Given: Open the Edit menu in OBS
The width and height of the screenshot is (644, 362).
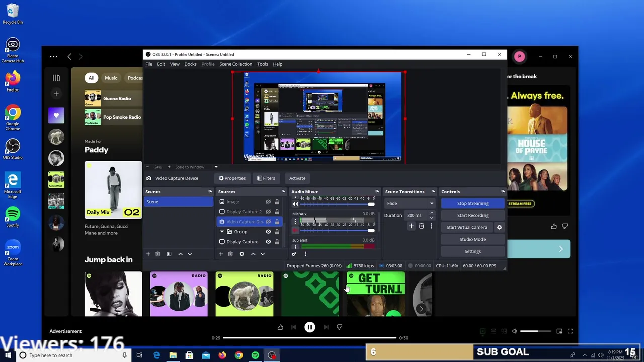Looking at the screenshot, I should (161, 64).
